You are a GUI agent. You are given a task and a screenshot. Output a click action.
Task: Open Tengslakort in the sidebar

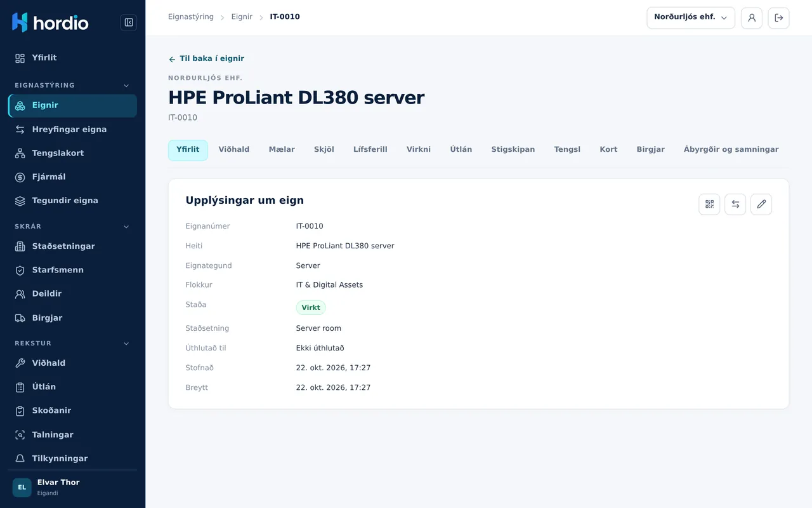72,153
